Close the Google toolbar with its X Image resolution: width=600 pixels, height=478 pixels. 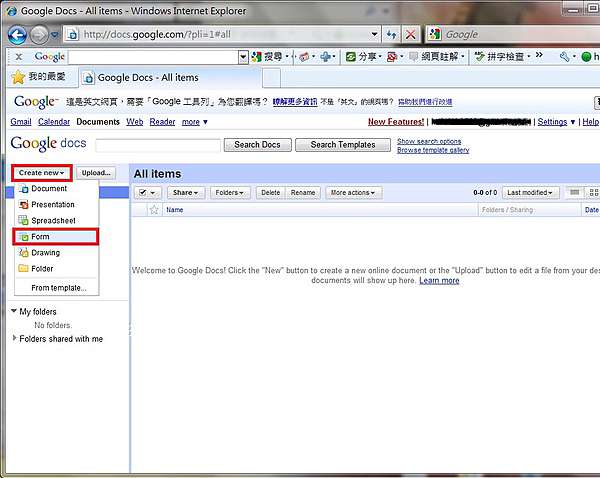point(18,57)
